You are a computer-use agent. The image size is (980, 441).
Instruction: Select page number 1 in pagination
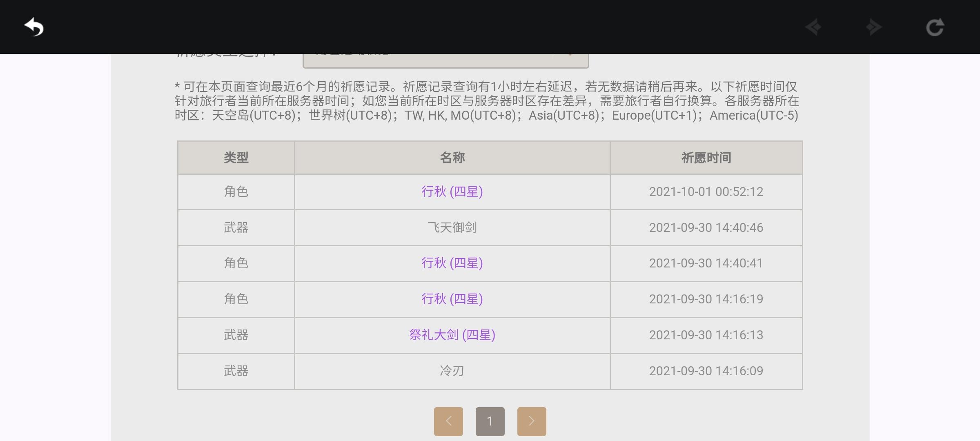[x=490, y=421]
